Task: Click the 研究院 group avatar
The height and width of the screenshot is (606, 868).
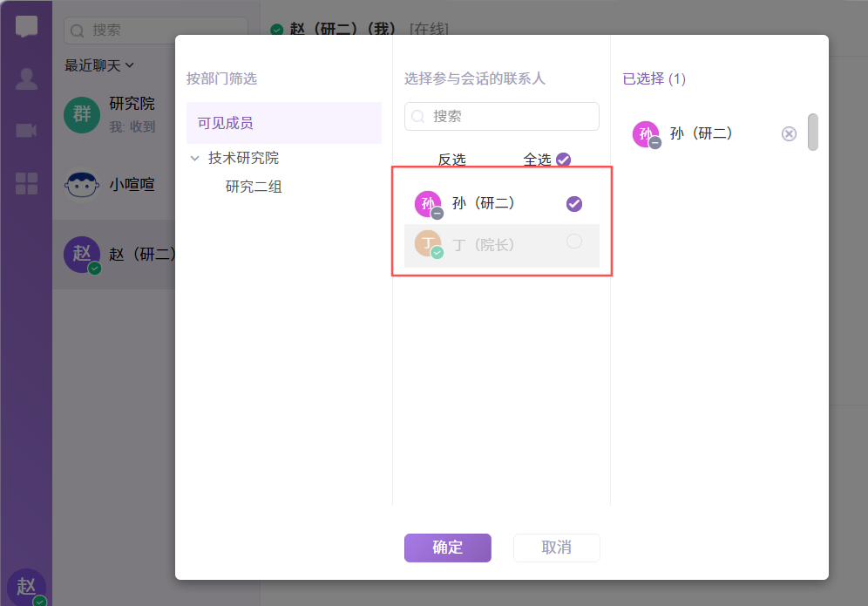Action: point(82,113)
